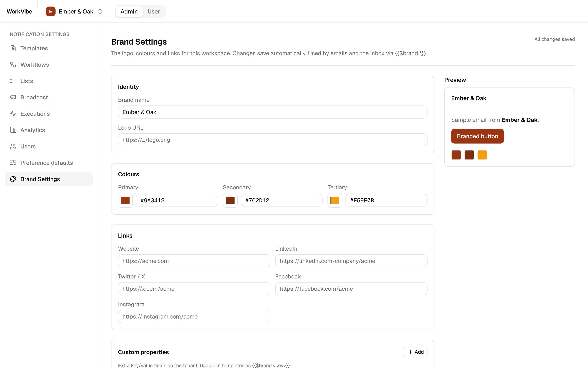
Task: Click the Notification Settings sidebar label
Action: coord(40,34)
